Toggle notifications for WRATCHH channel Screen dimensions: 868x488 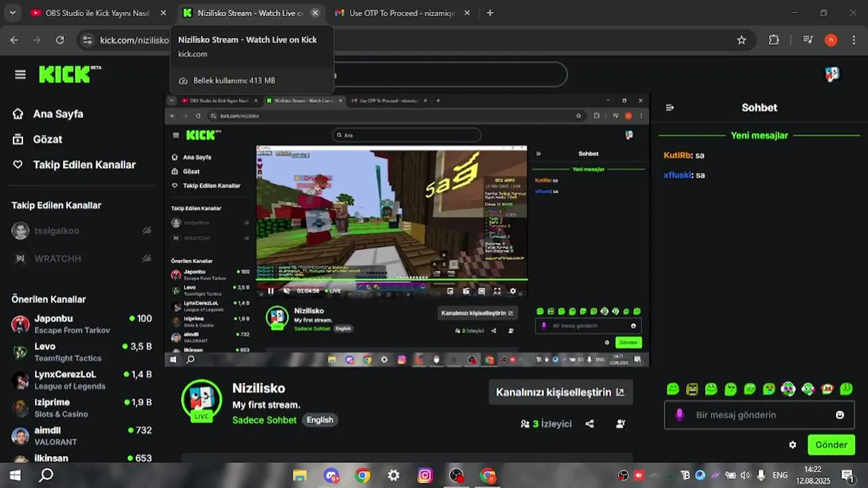(146, 259)
